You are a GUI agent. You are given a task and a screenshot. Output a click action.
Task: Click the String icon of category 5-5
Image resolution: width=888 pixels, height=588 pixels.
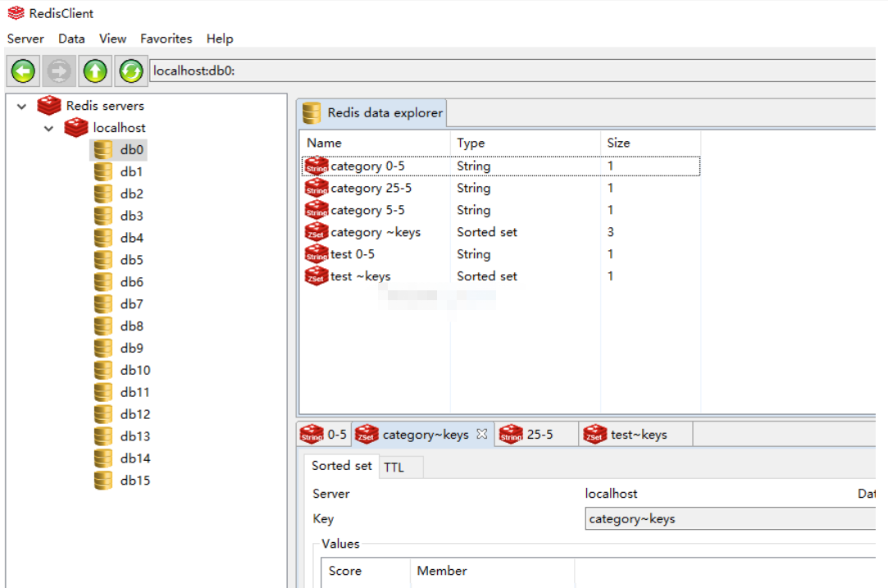coord(316,210)
